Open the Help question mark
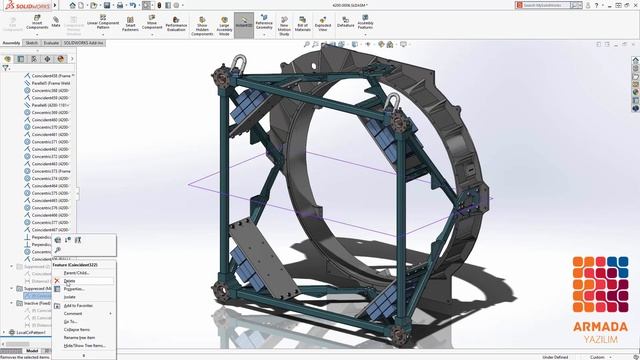The image size is (640, 360). [596, 5]
